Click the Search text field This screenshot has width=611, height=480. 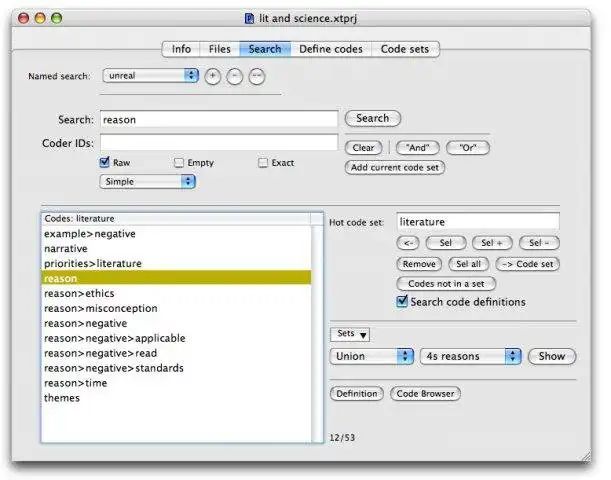tap(219, 119)
